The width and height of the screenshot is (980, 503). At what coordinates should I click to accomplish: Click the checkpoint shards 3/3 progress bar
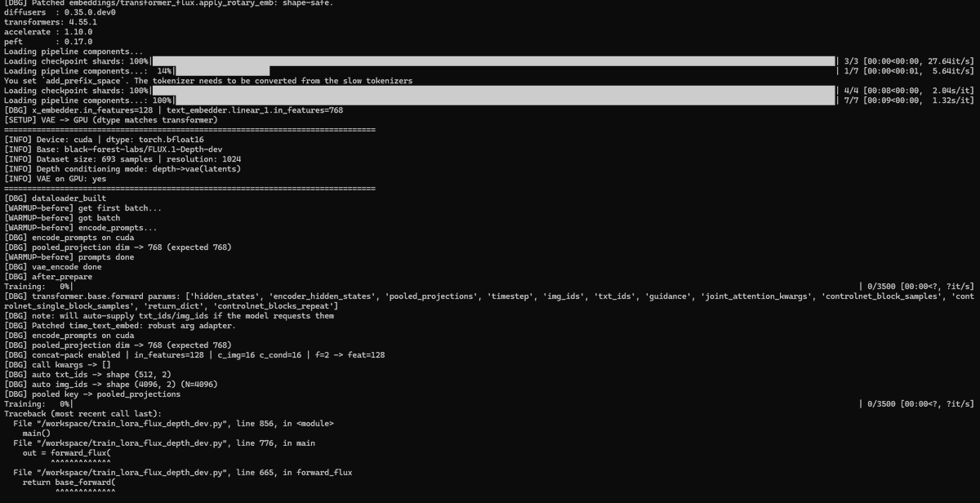[x=494, y=61]
